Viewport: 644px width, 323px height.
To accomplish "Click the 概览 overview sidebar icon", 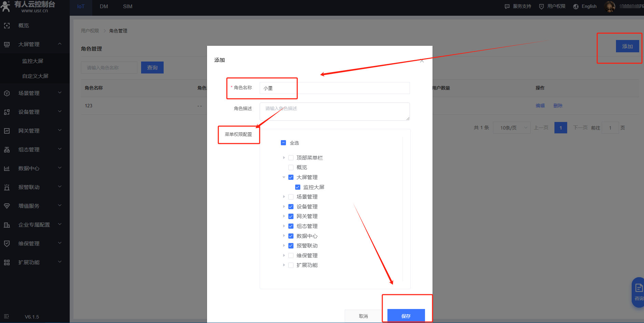I will (7, 26).
